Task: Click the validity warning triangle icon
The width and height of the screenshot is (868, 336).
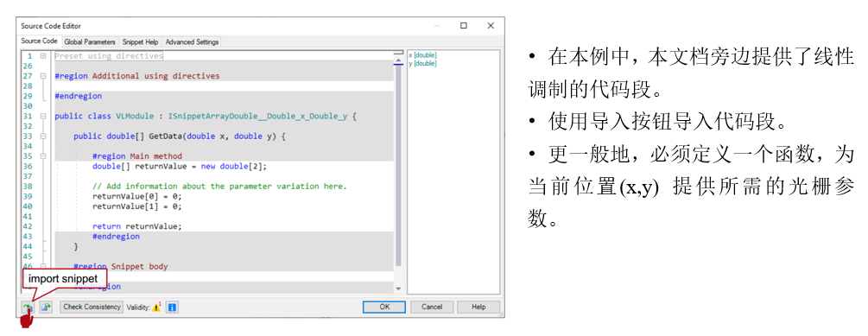Action: 156,307
